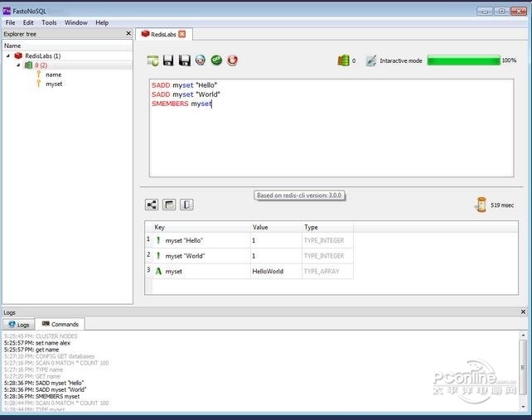Open the File menu
The height and width of the screenshot is (420, 532).
pos(10,22)
